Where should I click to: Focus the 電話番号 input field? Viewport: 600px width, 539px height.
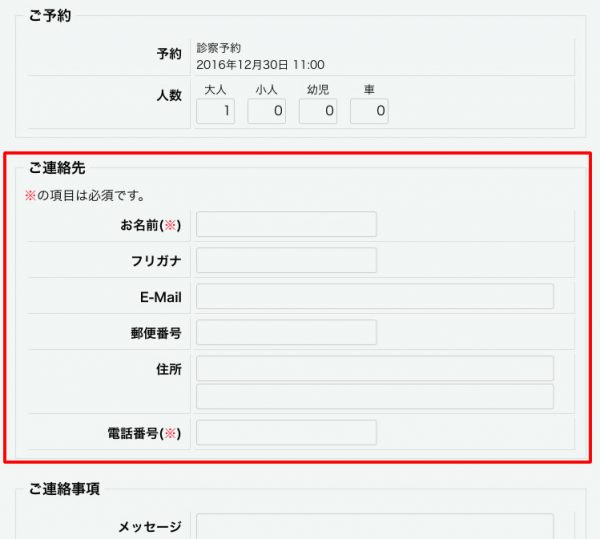click(287, 433)
